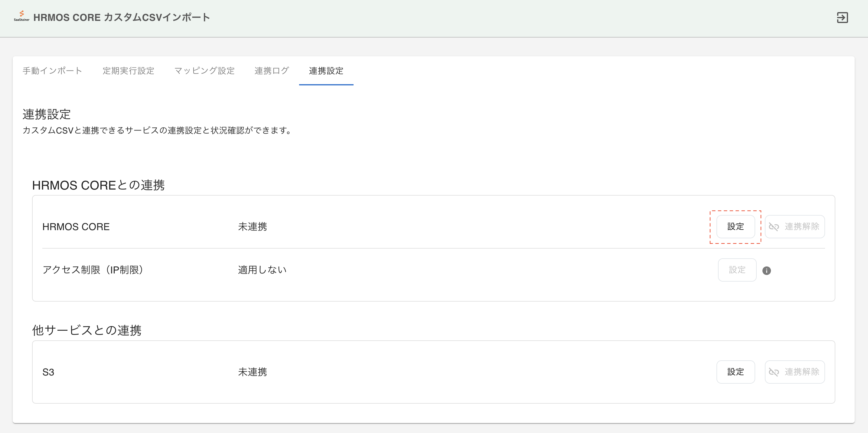The image size is (868, 433).
Task: Click the unlink icon in HRMOS CORE 連携解除
Action: tap(774, 226)
